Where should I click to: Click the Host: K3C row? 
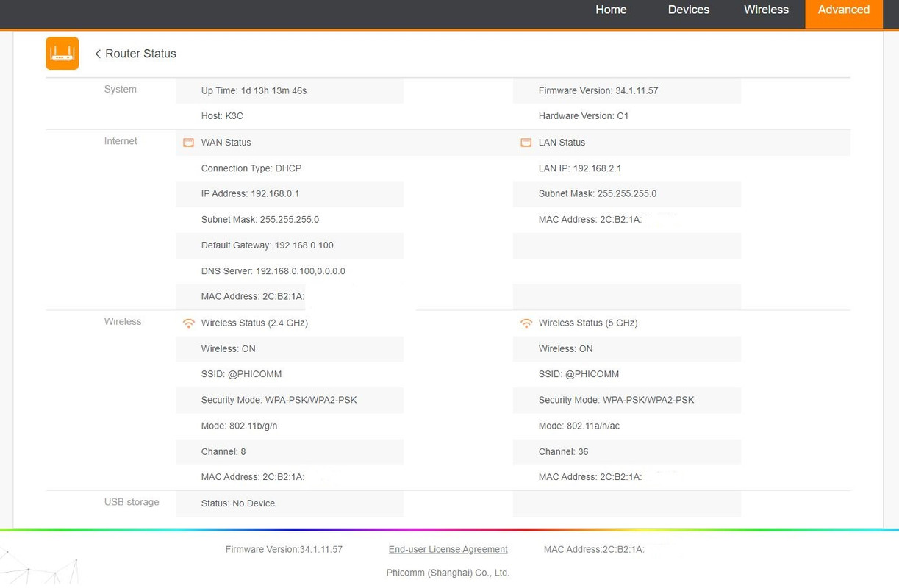pos(290,116)
